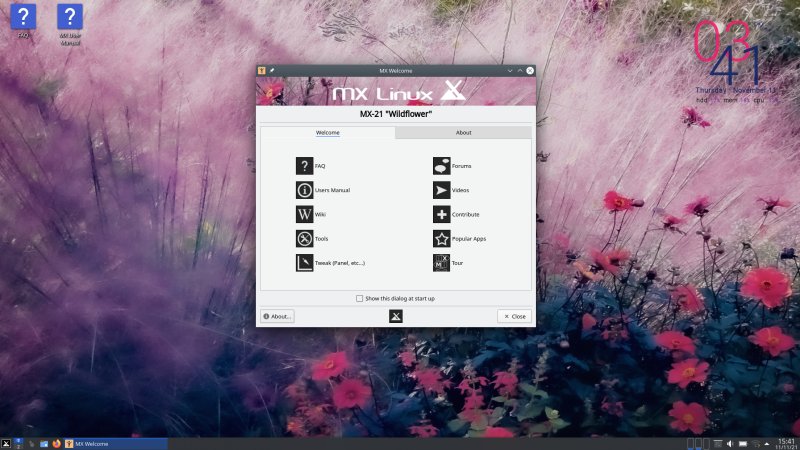Image resolution: width=800 pixels, height=450 pixels.
Task: Open the Popular Apps star icon
Action: pos(441,238)
